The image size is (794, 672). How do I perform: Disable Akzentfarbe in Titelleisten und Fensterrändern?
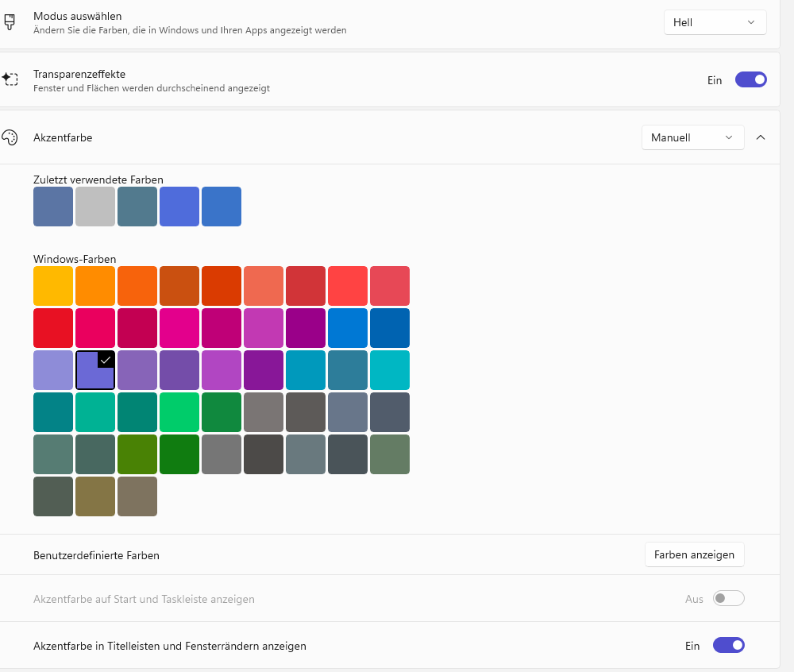728,645
